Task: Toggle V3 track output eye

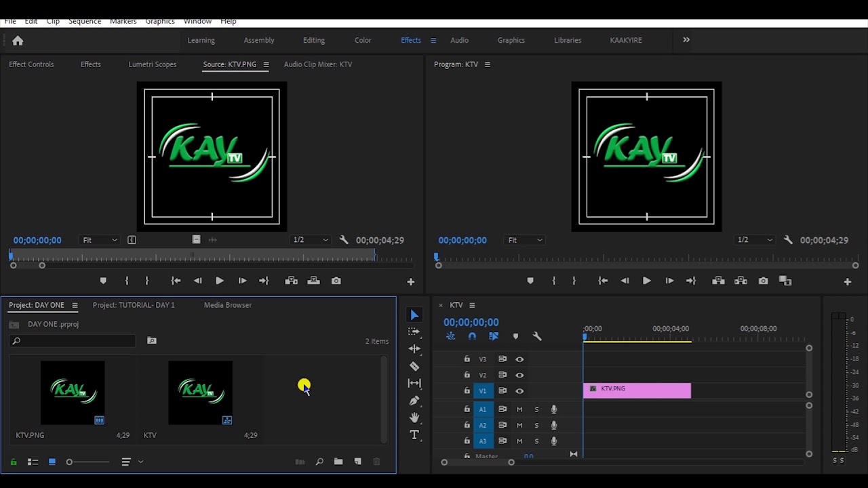Action: point(519,359)
